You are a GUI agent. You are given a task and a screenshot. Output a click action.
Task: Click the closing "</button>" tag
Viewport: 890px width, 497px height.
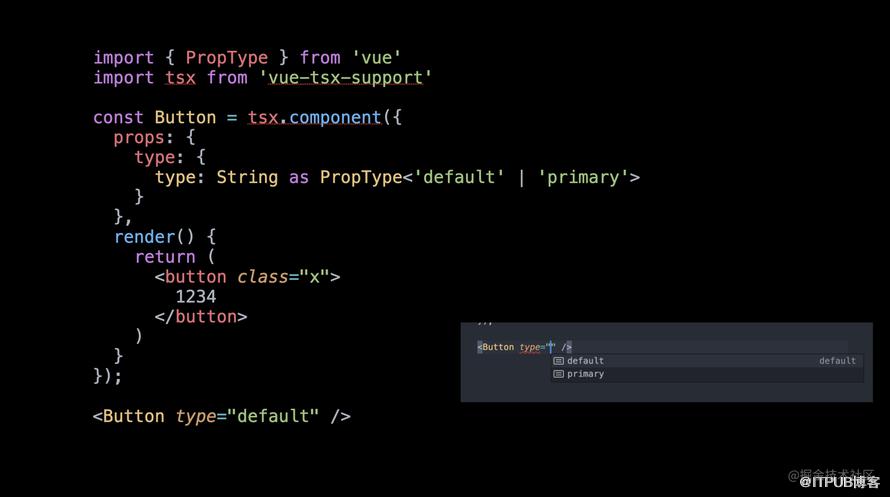201,317
